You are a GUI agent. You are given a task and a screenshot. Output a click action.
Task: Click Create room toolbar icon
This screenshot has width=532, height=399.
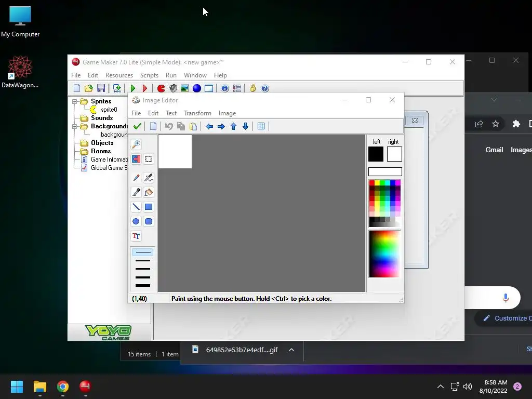[x=209, y=88]
